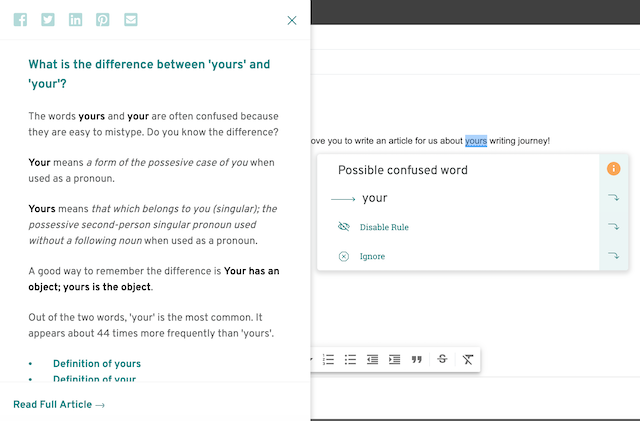Click the crossed-eye Disable Rule icon
The width and height of the screenshot is (640, 421).
click(x=344, y=227)
